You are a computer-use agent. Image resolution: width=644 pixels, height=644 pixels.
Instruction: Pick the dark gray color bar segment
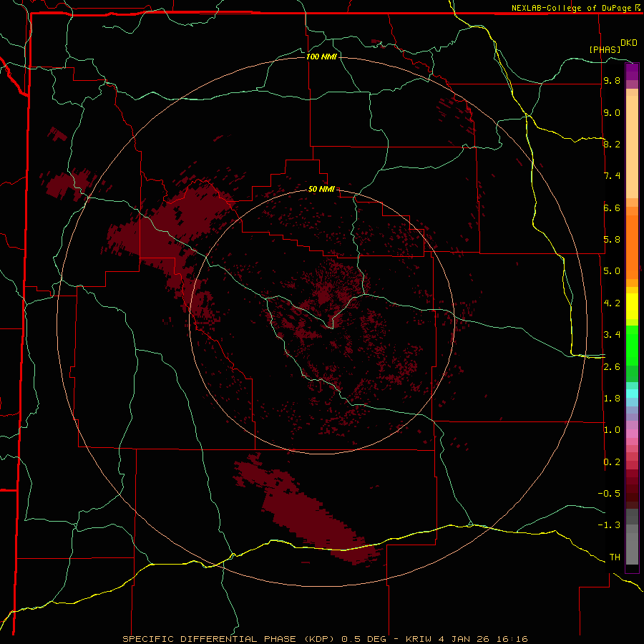[632, 517]
